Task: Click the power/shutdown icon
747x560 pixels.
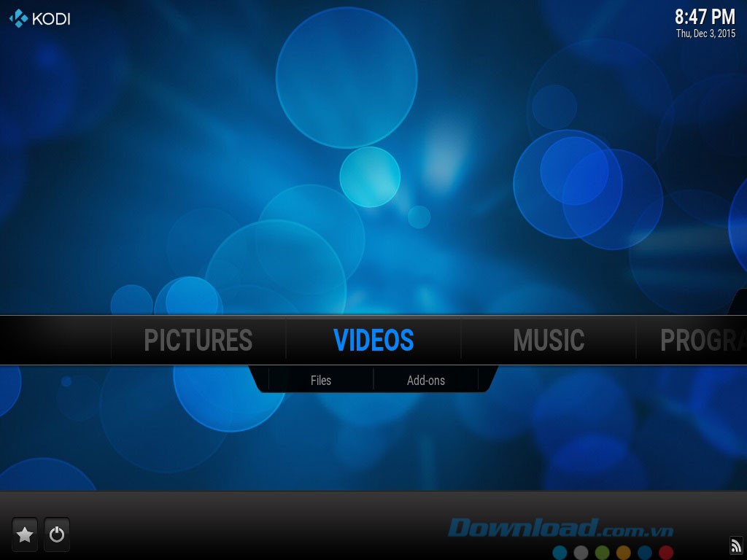Action: [x=57, y=534]
